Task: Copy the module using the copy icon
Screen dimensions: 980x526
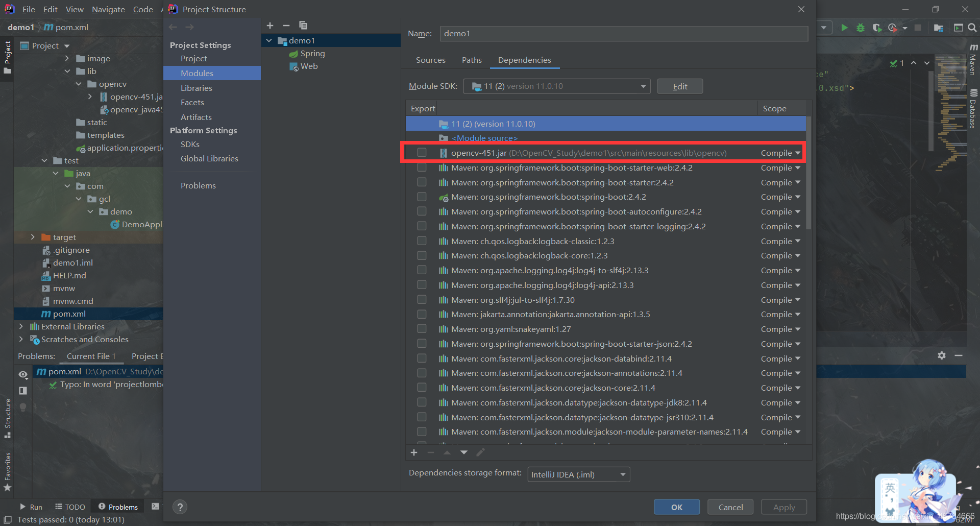Action: (x=303, y=25)
